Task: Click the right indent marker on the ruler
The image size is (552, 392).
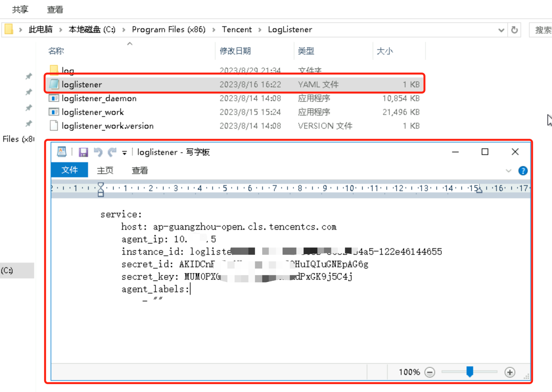Action: (x=479, y=189)
